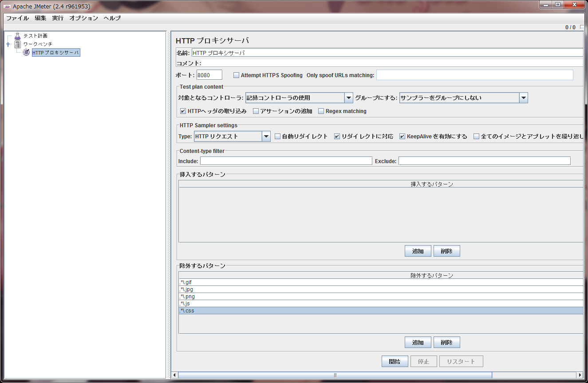Click the JMeter icon in the title bar
This screenshot has height=383, width=588.
click(8, 7)
